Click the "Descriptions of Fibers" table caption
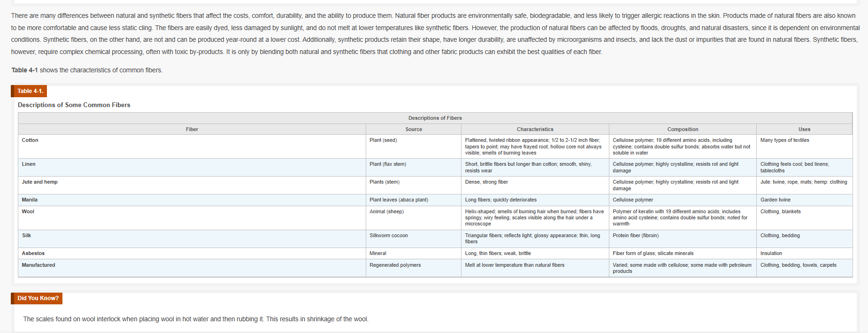 coord(435,118)
